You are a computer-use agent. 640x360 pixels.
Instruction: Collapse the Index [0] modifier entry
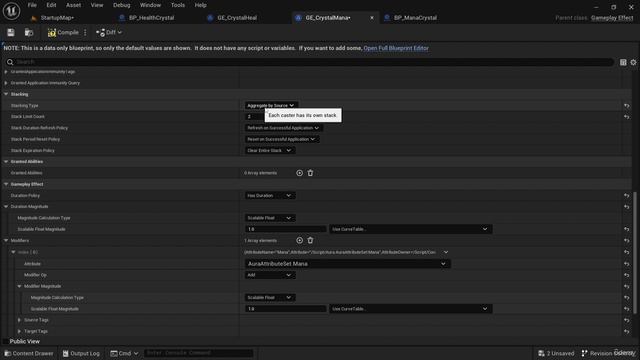point(13,252)
